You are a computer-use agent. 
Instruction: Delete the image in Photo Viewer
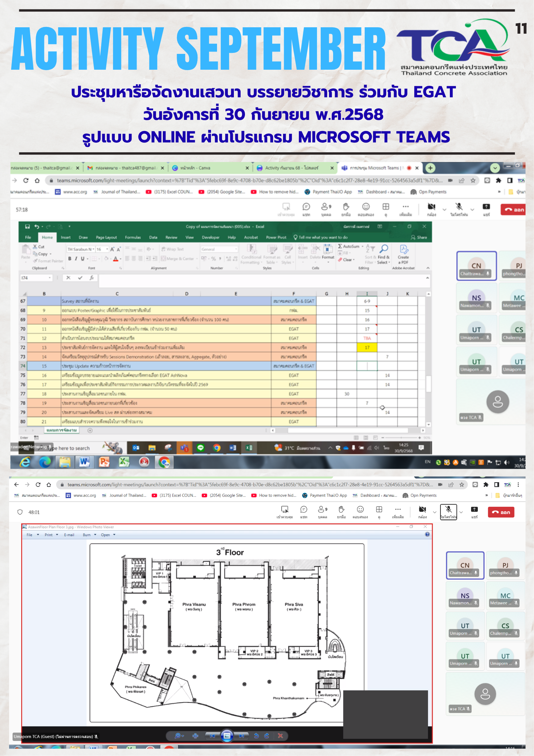[280, 736]
